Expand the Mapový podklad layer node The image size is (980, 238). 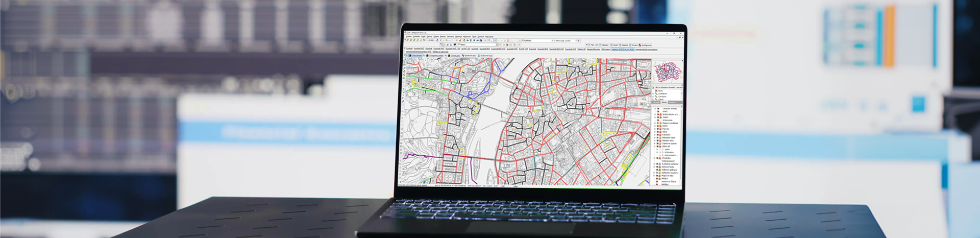click(x=655, y=123)
